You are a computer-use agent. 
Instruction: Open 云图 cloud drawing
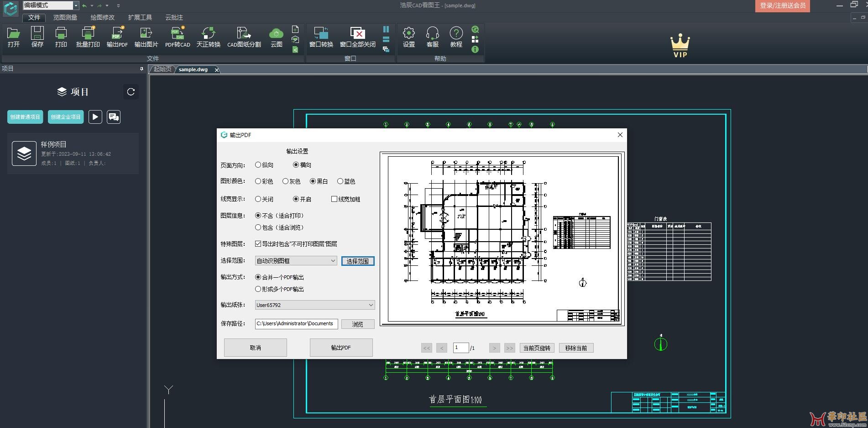(x=276, y=37)
